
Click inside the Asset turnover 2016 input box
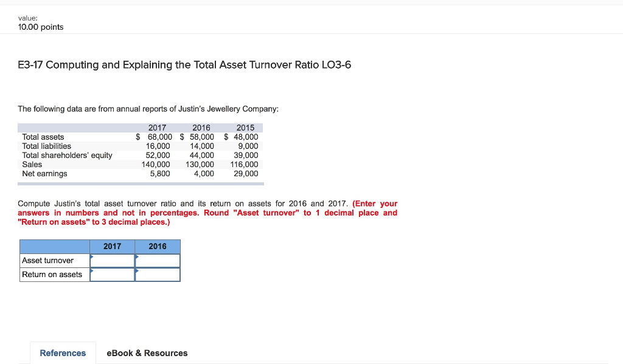159,260
